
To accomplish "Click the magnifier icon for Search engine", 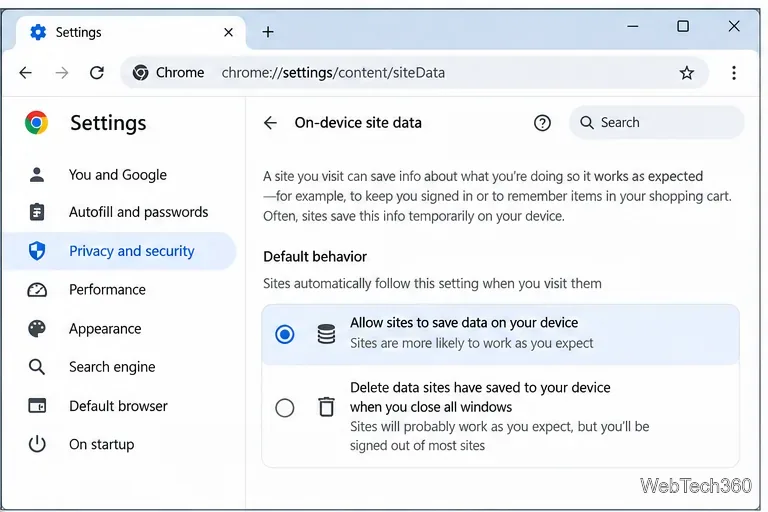I will 37,367.
